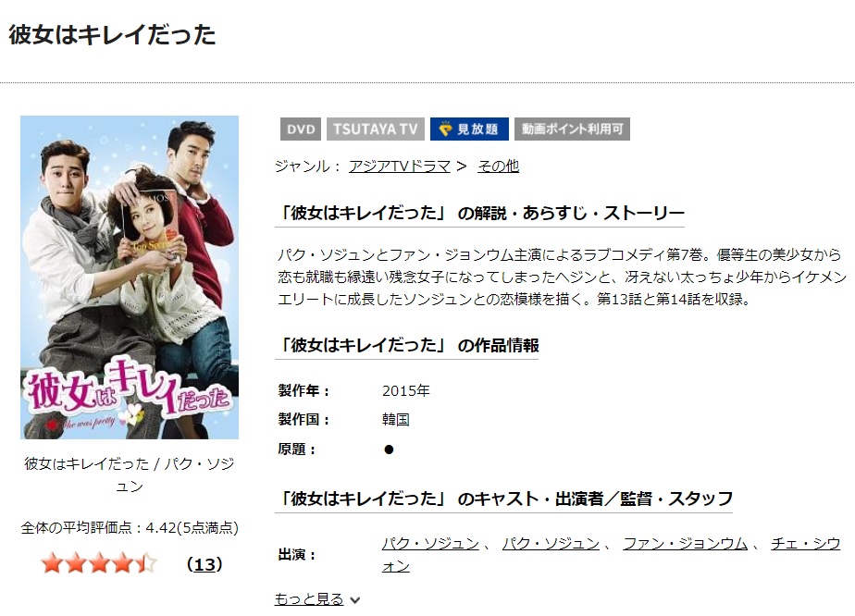
Task: Click the caption under the poster
Action: 130,474
